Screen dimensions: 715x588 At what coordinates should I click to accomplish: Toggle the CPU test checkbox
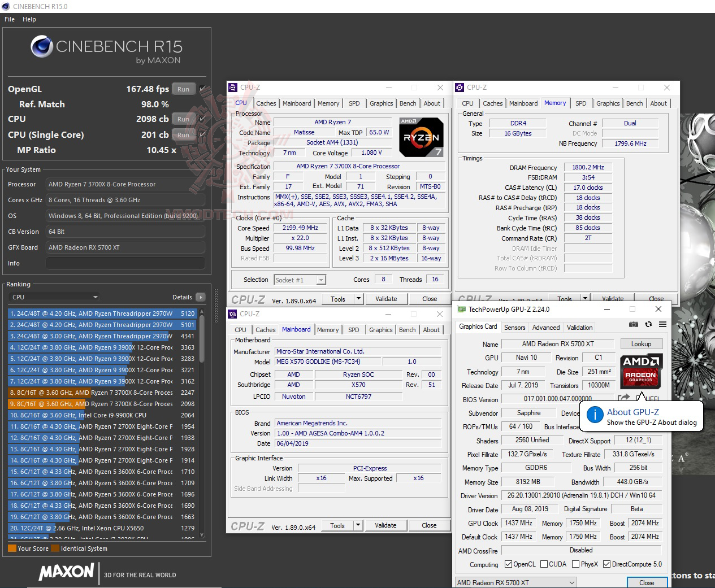pos(202,119)
